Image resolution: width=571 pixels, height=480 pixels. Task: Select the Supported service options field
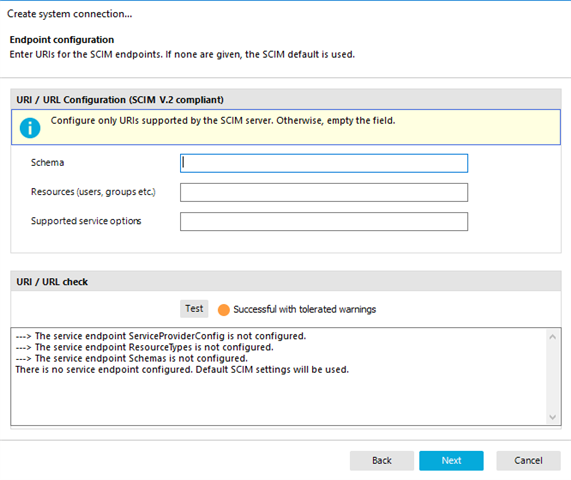[324, 221]
